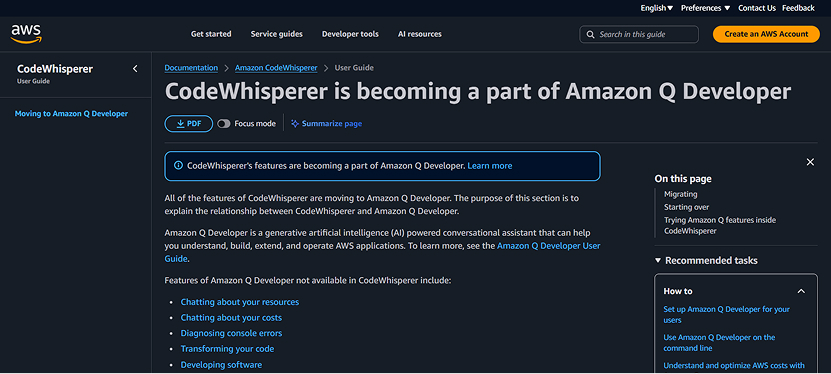The width and height of the screenshot is (831, 374).
Task: Open the AI resources menu
Action: [420, 34]
